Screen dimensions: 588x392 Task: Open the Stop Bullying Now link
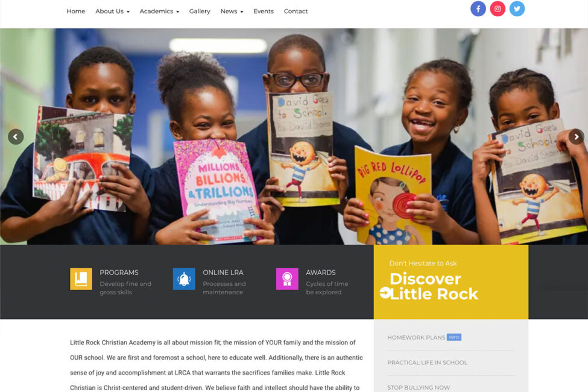419,388
